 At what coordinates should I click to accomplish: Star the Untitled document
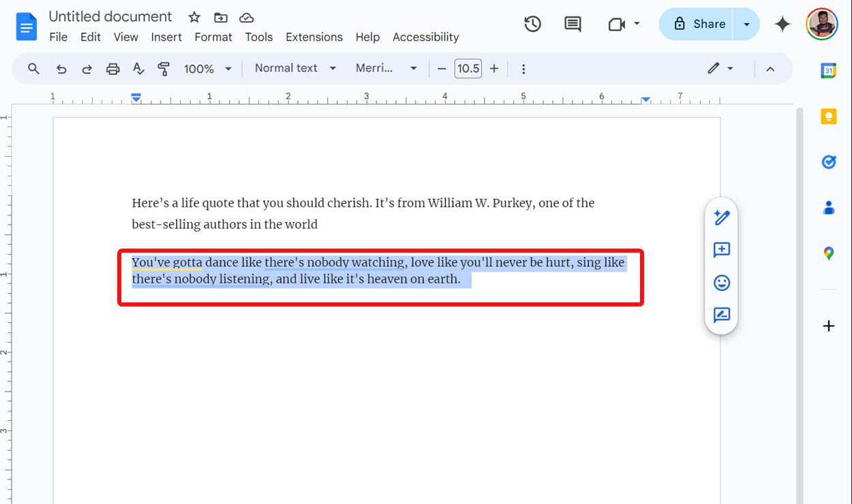194,16
